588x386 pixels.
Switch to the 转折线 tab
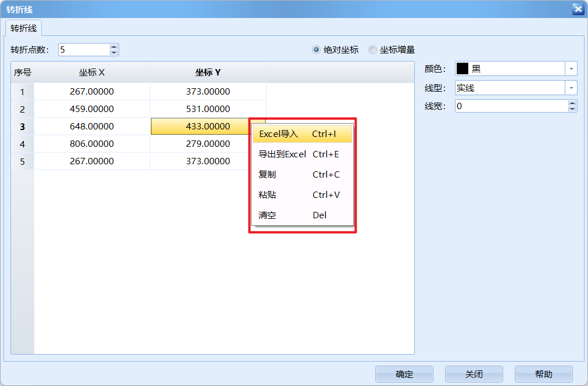pos(22,27)
